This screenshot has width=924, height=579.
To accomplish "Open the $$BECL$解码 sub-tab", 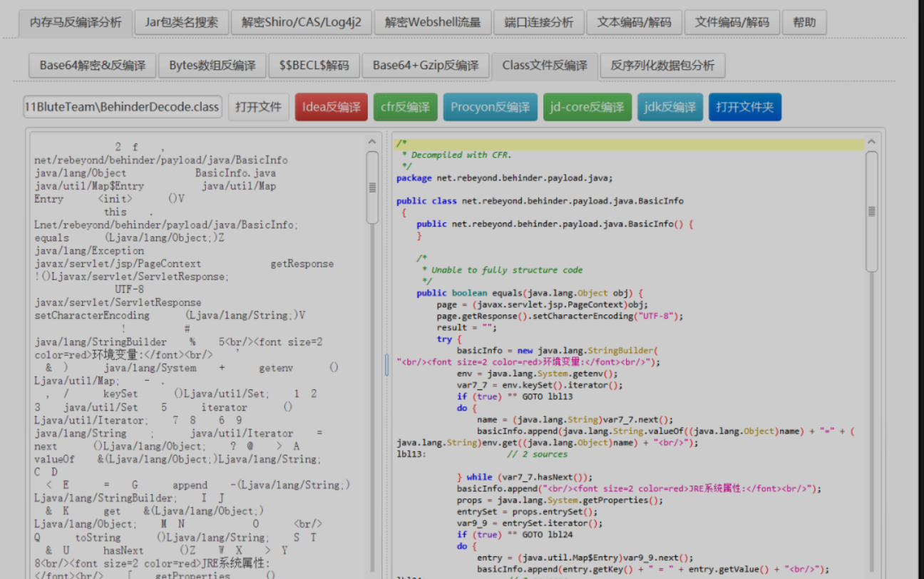I will pos(314,65).
